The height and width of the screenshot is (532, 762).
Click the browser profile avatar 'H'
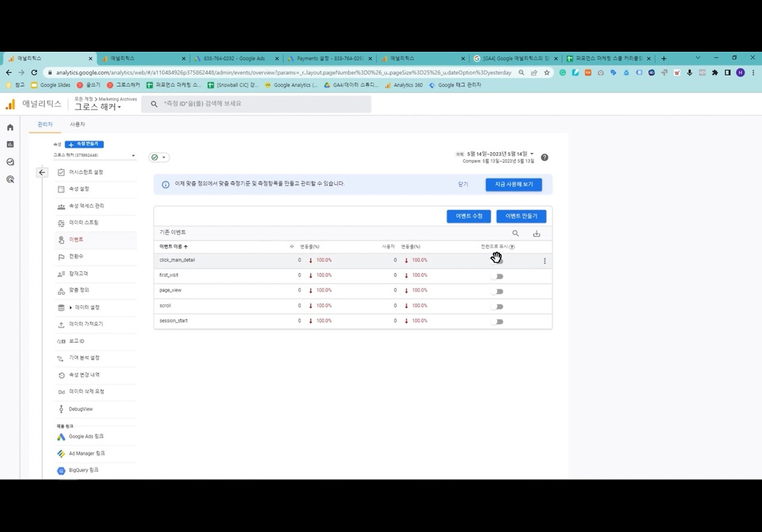(741, 73)
